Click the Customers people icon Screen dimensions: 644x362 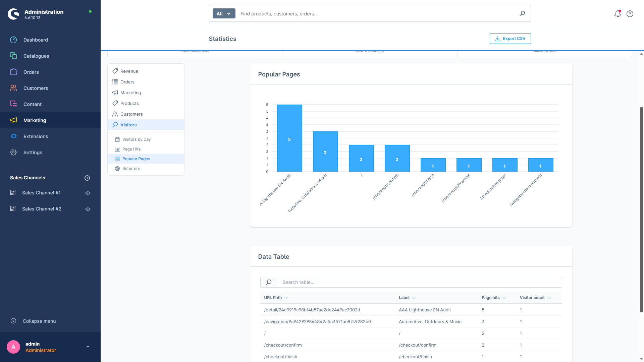[x=13, y=88]
